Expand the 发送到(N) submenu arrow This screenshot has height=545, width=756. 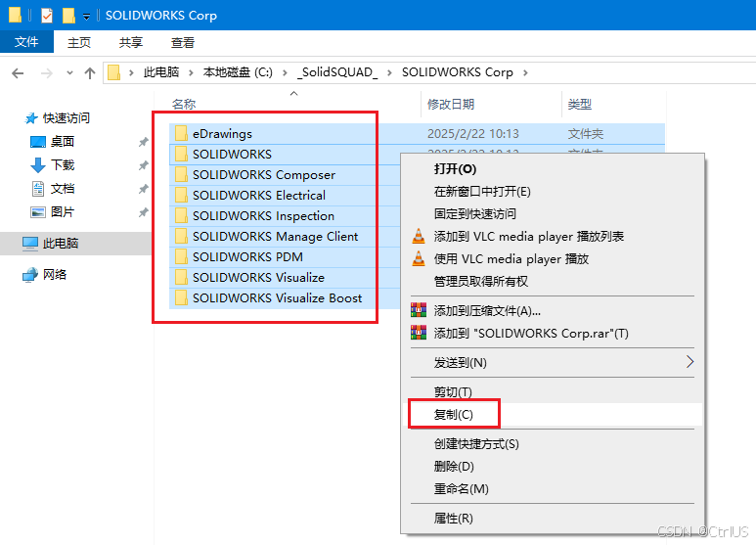point(689,362)
